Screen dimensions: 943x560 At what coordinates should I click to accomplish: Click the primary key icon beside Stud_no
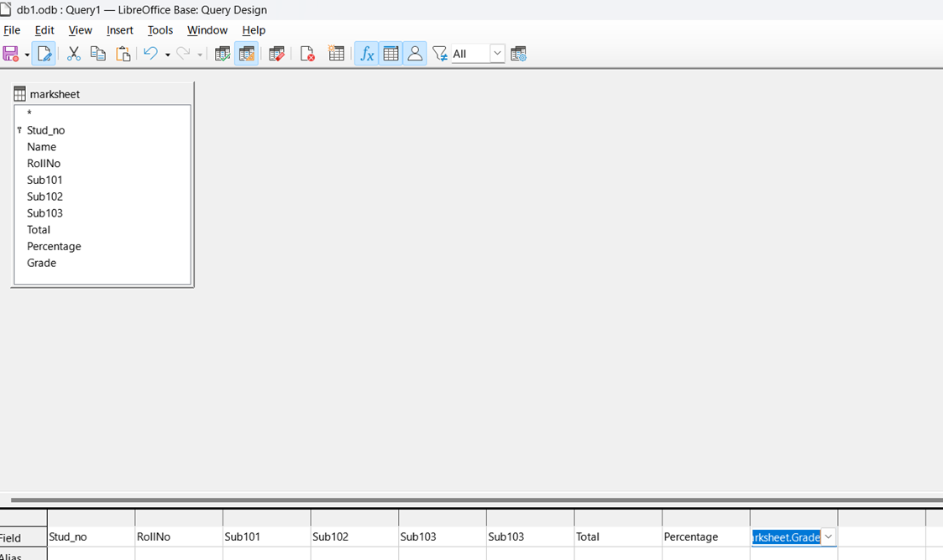[x=19, y=130]
